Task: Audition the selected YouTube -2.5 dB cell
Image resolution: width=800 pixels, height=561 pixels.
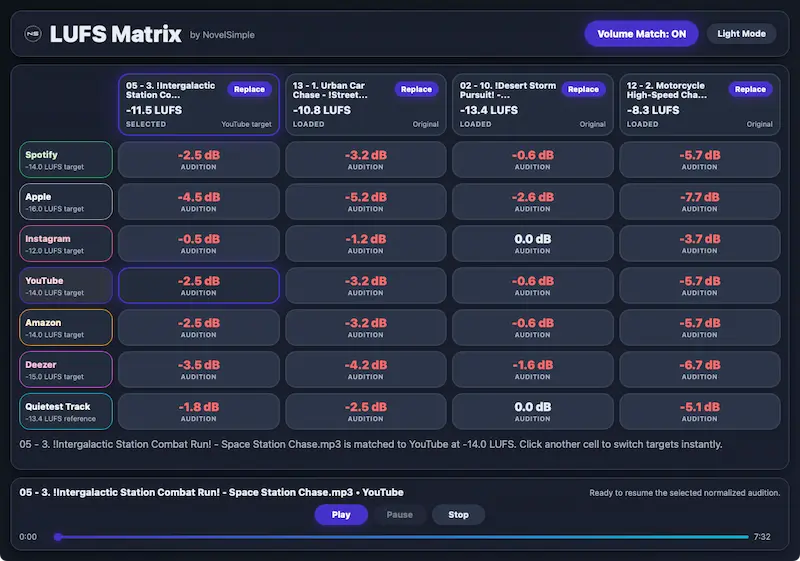Action: coord(199,286)
